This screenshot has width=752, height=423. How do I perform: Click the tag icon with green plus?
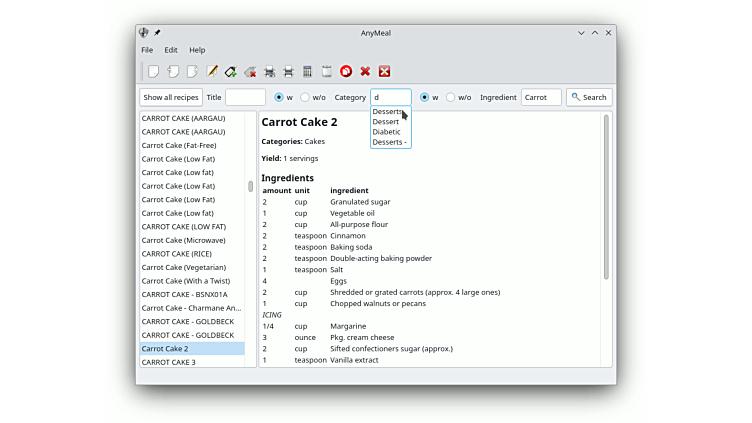coord(231,71)
